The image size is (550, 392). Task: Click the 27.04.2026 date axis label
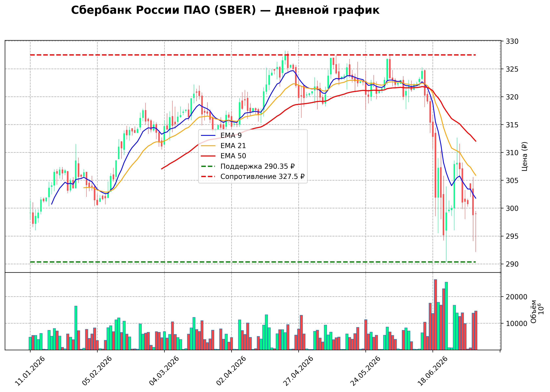click(298, 371)
